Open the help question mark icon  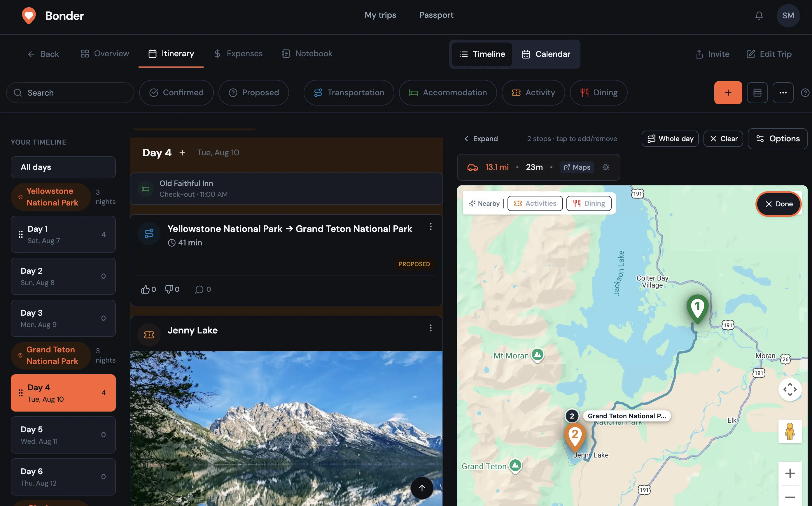coord(805,93)
